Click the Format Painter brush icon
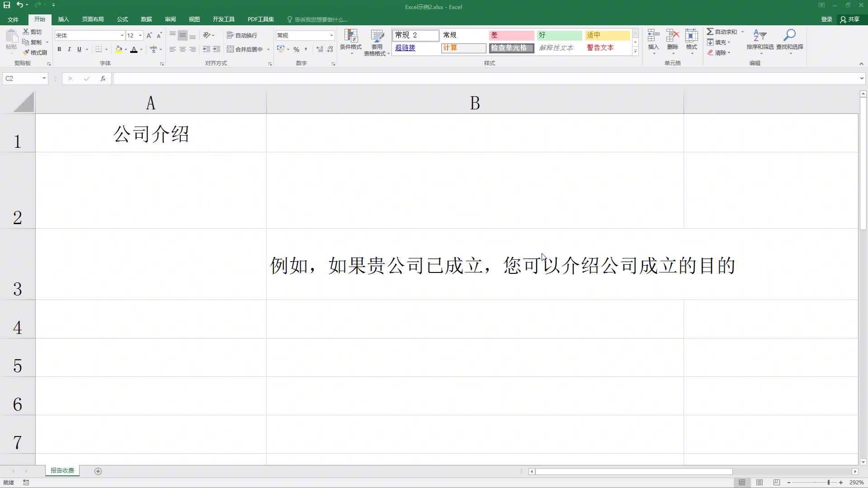This screenshot has width=868, height=488. (x=26, y=52)
